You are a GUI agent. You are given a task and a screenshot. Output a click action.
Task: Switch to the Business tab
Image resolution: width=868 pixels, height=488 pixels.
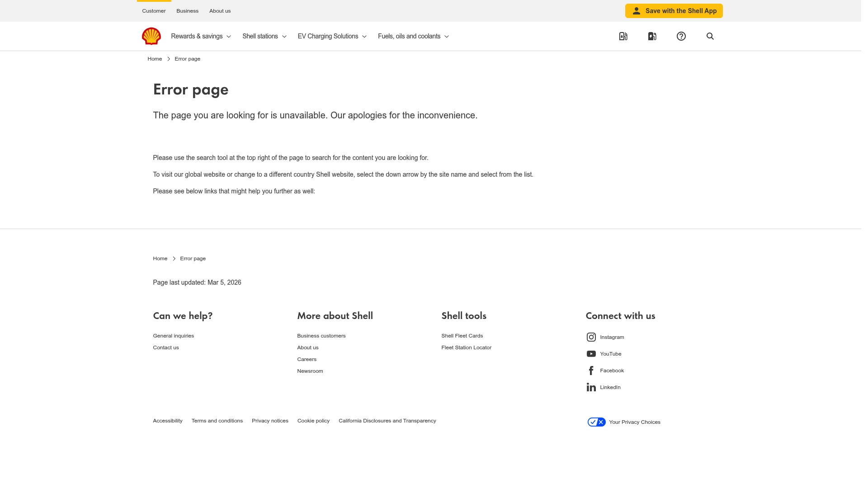[x=187, y=11]
